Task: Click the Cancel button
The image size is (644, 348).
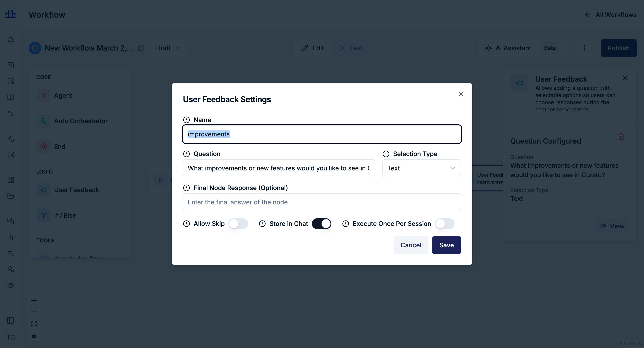Action: point(411,245)
